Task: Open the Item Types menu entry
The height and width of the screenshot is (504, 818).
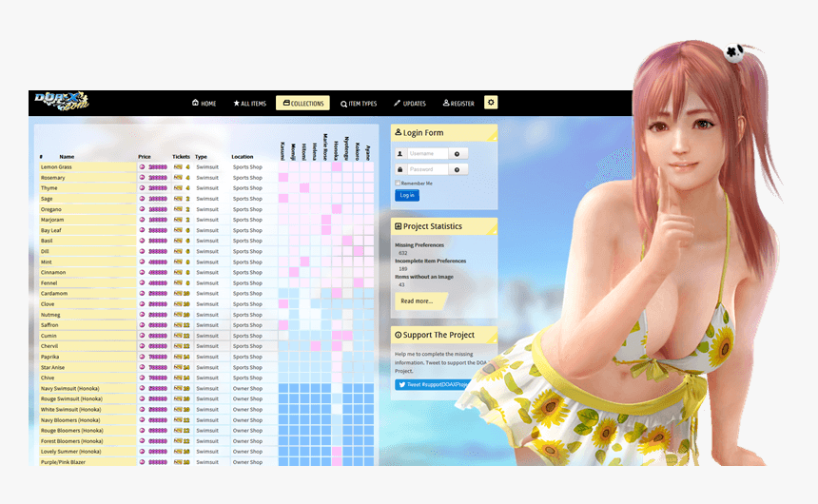Action: click(359, 104)
